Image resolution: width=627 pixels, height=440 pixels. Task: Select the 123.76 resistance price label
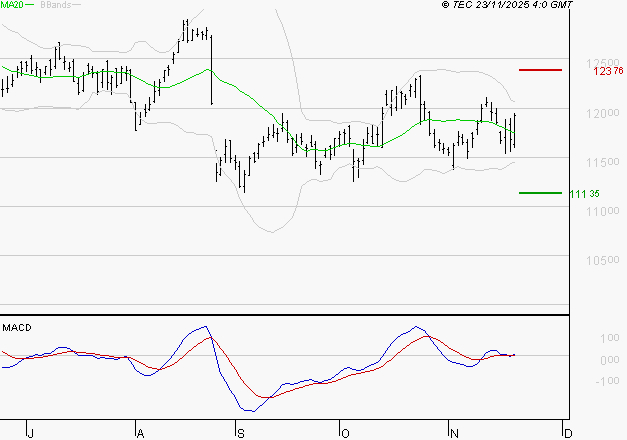607,71
